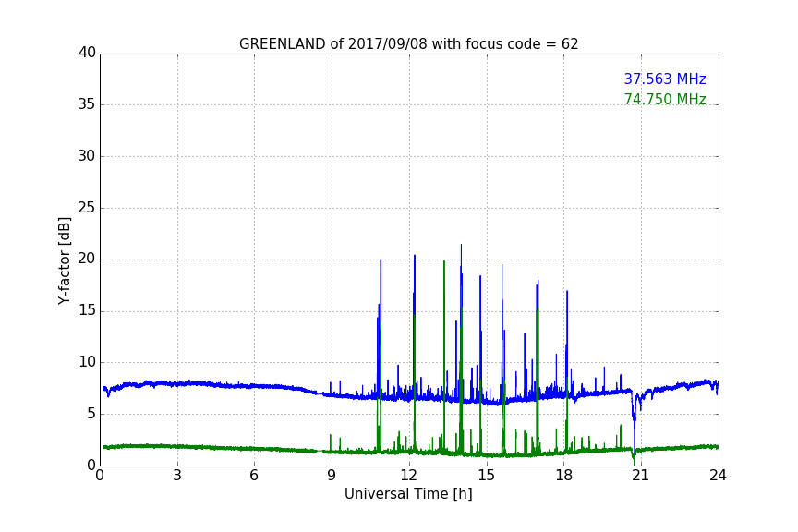Image resolution: width=798 pixels, height=532 pixels.
Task: Click the y-axis tick label 30
Action: tap(87, 156)
